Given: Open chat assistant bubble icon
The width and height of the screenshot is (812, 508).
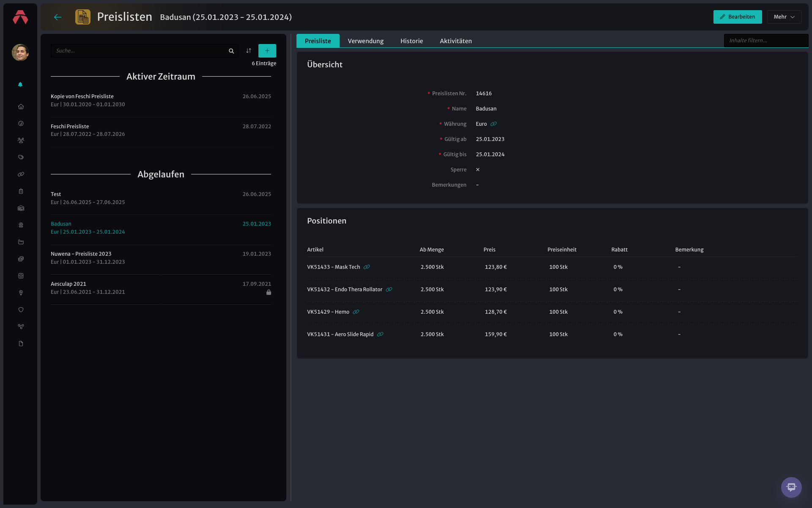Looking at the screenshot, I should (791, 487).
